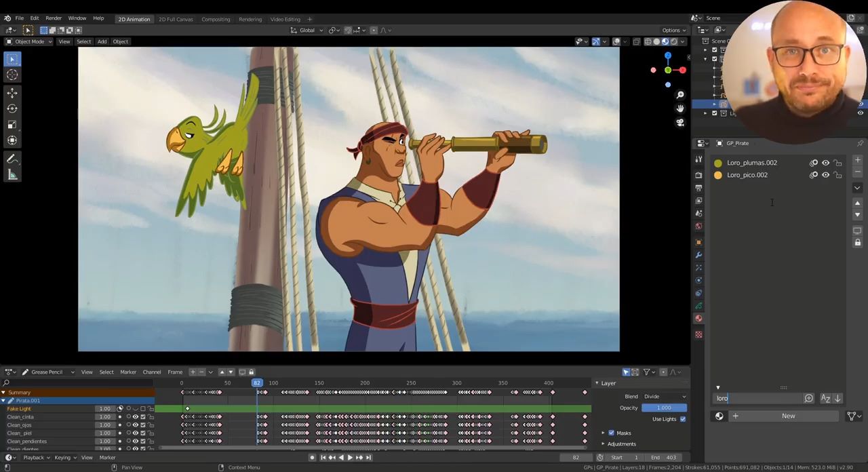
Task: Collapse the Summary channel row
Action: (x=3, y=393)
